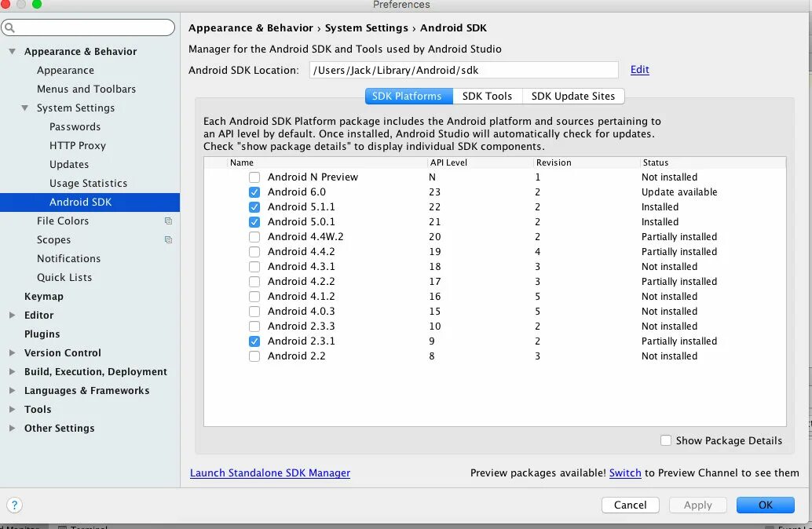Image resolution: width=812 pixels, height=529 pixels.
Task: Expand the Version Control section
Action: [x=12, y=352]
